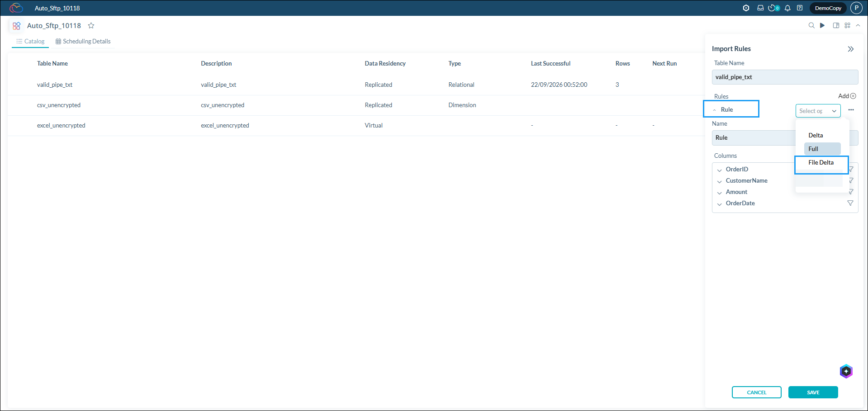The image size is (868, 411).
Task: Select the excel_unencrypted table row
Action: click(x=356, y=126)
